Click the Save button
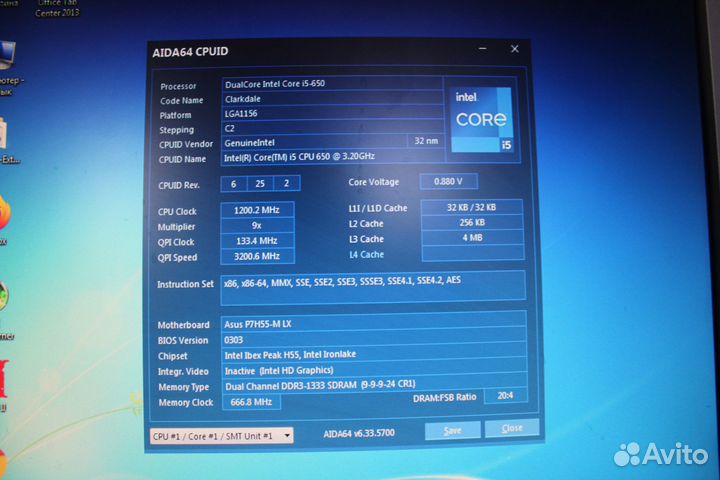 coord(452,430)
